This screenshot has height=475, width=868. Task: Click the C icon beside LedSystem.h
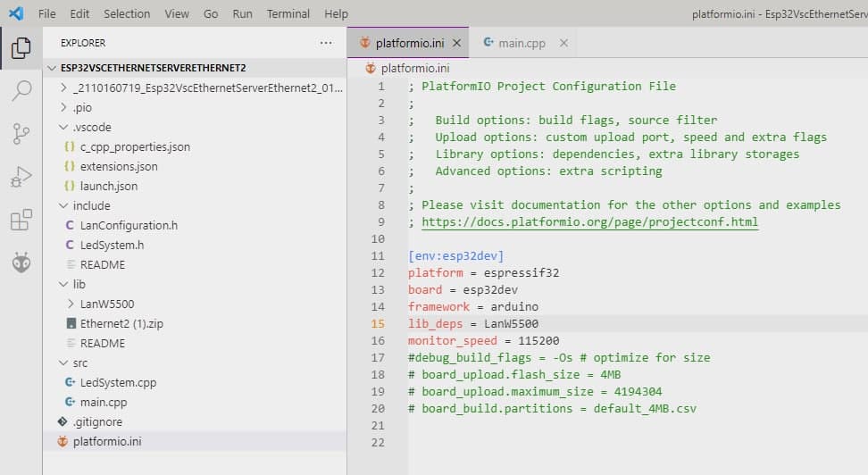[x=69, y=245]
